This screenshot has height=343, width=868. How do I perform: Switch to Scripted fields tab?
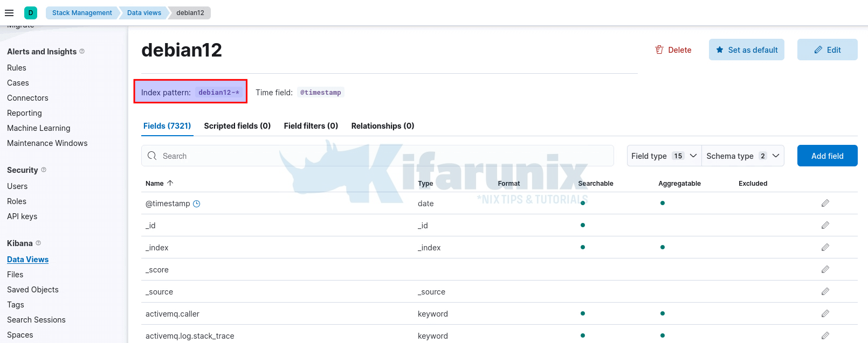[x=237, y=126]
